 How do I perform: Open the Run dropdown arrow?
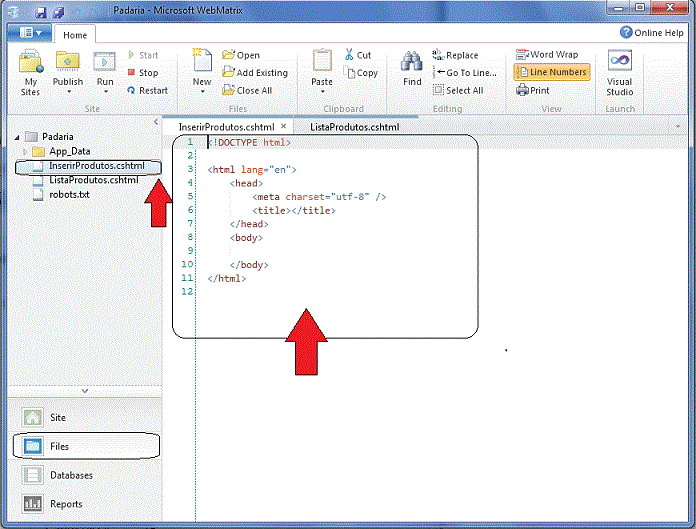coord(106,92)
